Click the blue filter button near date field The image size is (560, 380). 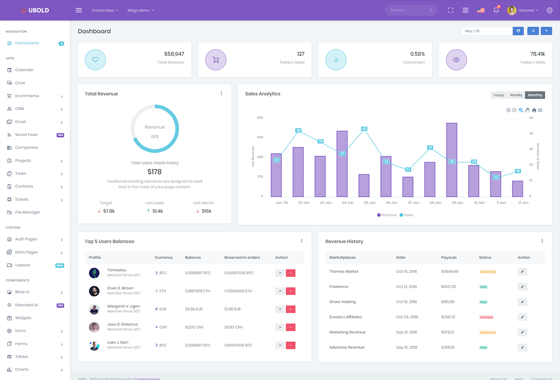click(x=546, y=31)
